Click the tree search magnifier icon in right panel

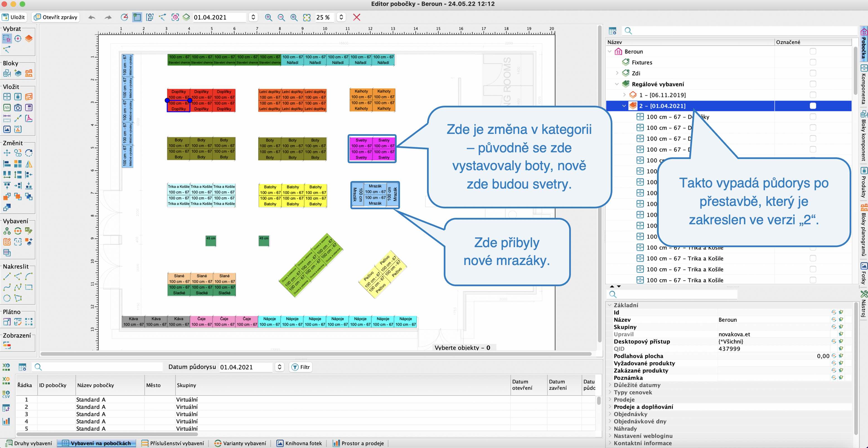[628, 31]
